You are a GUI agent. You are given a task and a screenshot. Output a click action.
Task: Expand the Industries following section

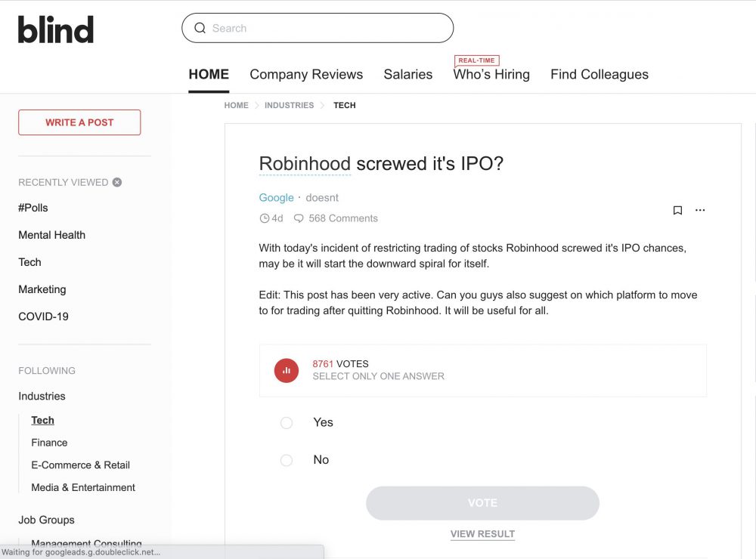pos(42,396)
